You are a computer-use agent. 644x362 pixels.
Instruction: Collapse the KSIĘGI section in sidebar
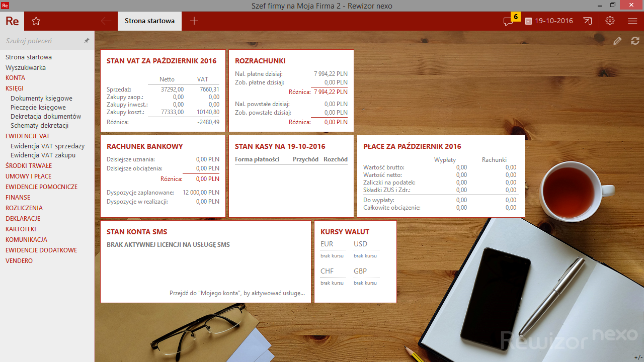[x=15, y=88]
